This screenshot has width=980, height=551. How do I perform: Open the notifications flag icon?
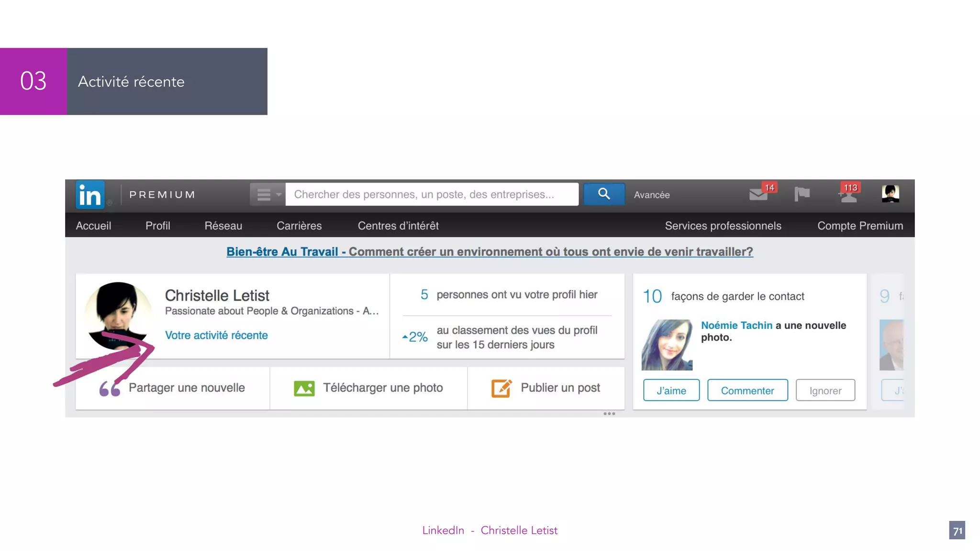(x=802, y=194)
